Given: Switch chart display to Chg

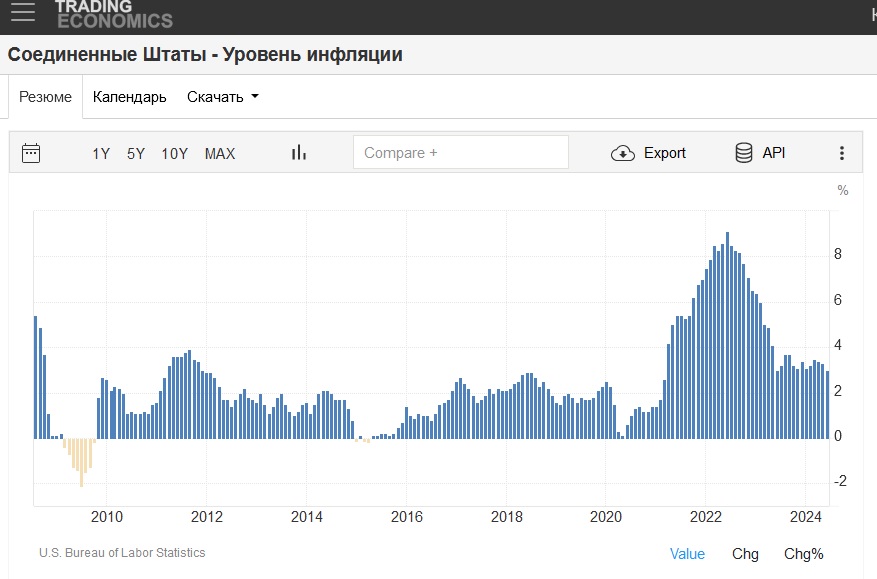Looking at the screenshot, I should [745, 554].
